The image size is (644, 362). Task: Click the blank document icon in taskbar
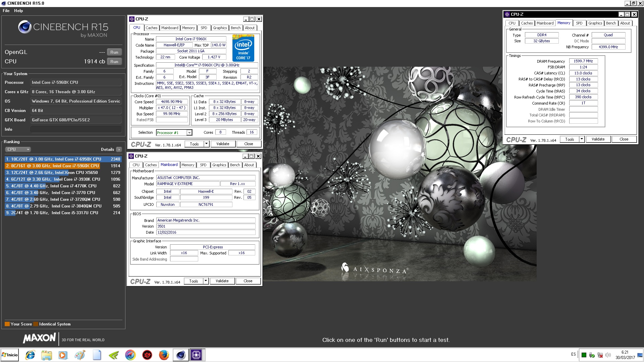click(97, 355)
